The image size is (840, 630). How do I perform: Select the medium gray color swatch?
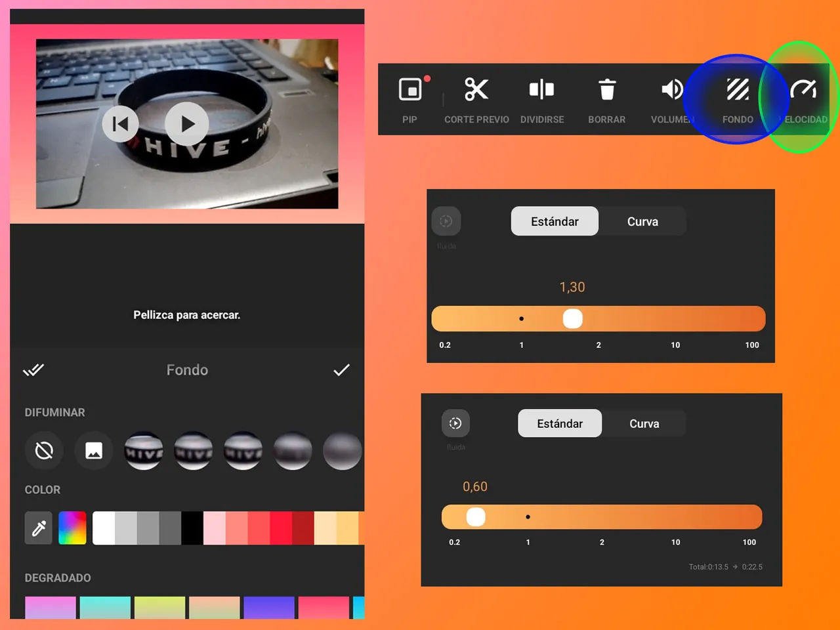(148, 528)
